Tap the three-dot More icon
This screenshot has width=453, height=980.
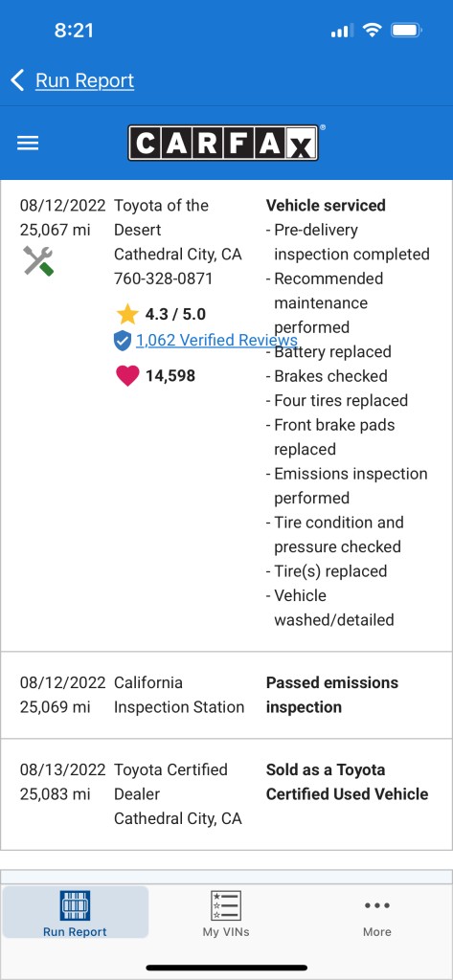pos(377,905)
